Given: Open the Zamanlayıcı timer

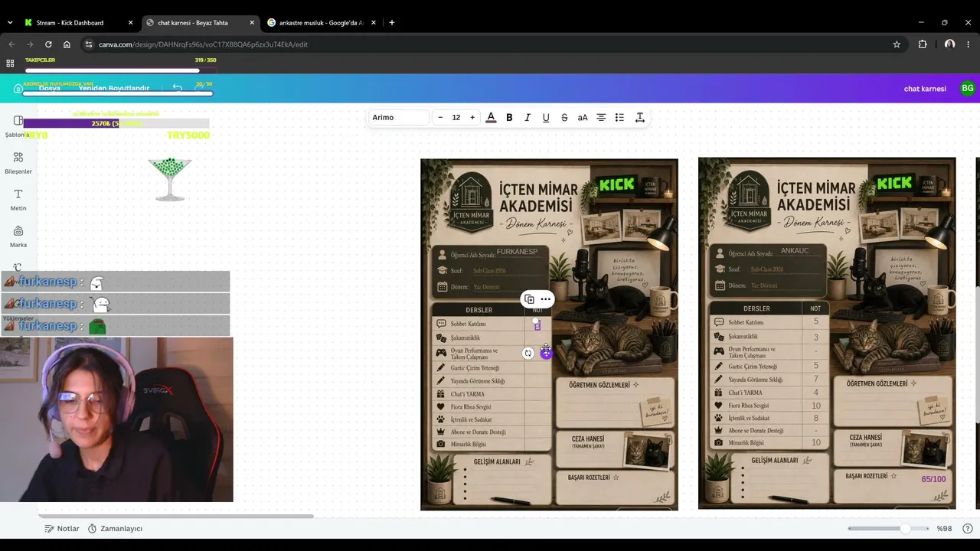Looking at the screenshot, I should point(115,529).
